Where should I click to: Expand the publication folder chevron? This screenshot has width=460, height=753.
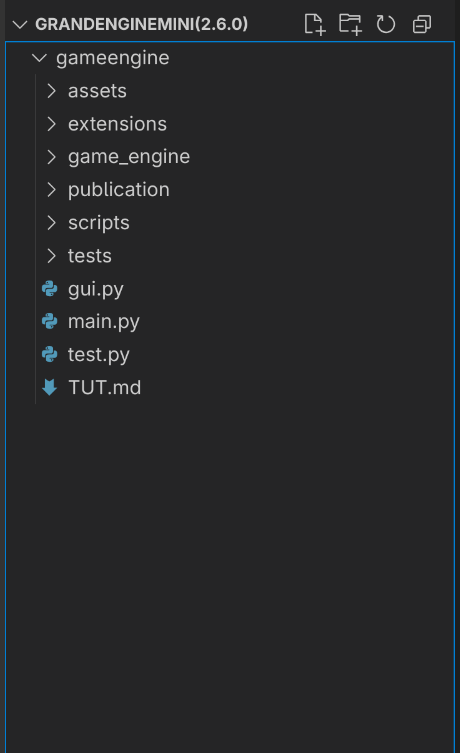51,190
